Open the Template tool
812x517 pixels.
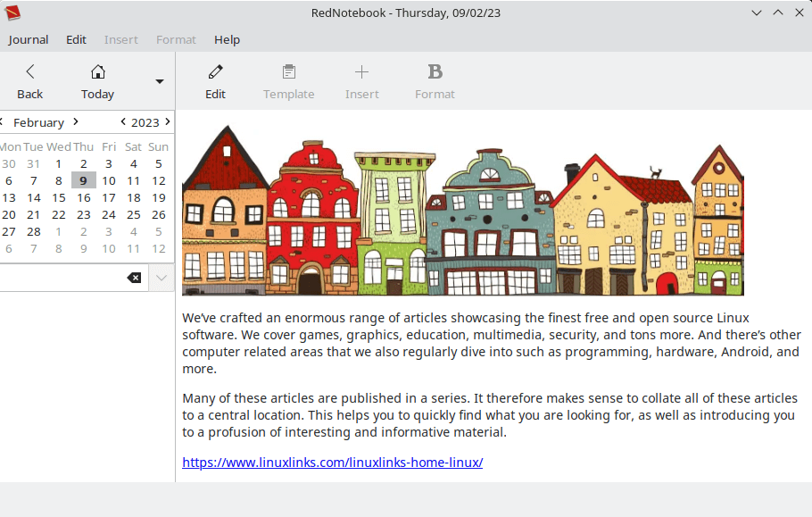click(288, 80)
